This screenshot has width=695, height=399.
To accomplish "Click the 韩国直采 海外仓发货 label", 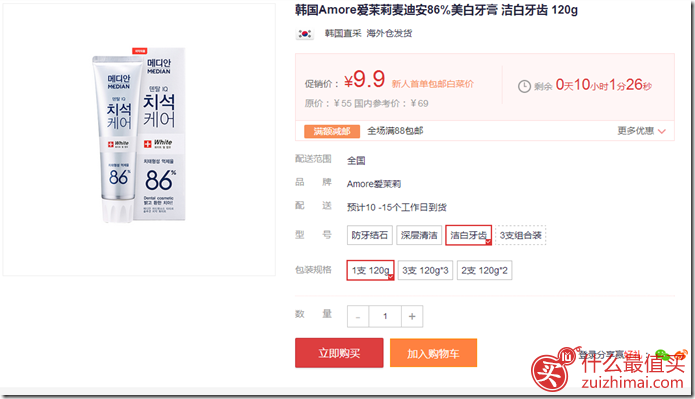I will pyautogui.click(x=368, y=33).
